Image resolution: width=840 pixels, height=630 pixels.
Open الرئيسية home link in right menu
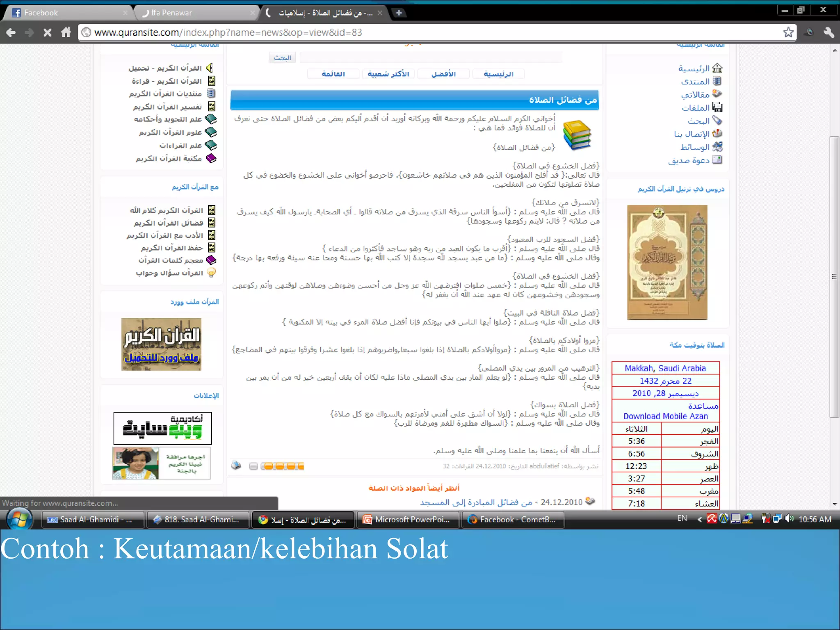700,68
